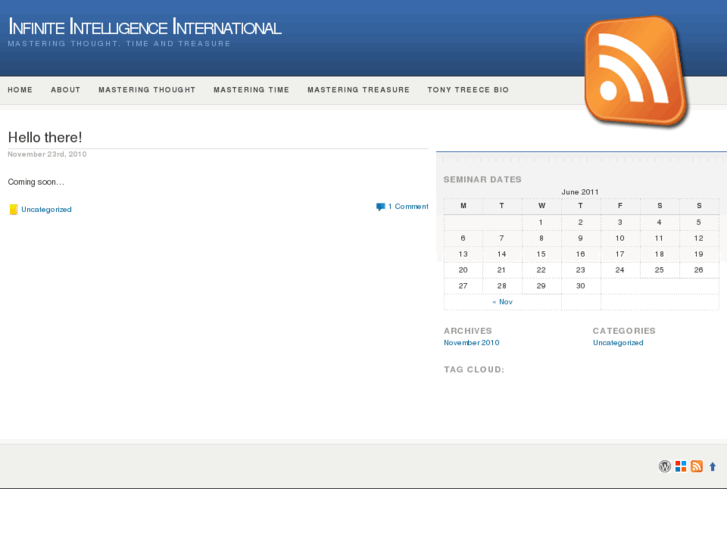Click the colorful four-squares icon in footer
The width and height of the screenshot is (727, 545).
pyautogui.click(x=681, y=466)
